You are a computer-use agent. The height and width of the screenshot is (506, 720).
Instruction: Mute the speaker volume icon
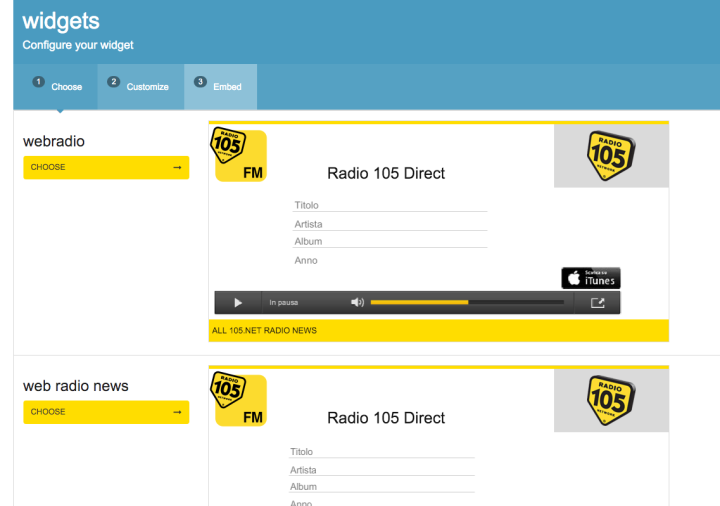(x=357, y=302)
